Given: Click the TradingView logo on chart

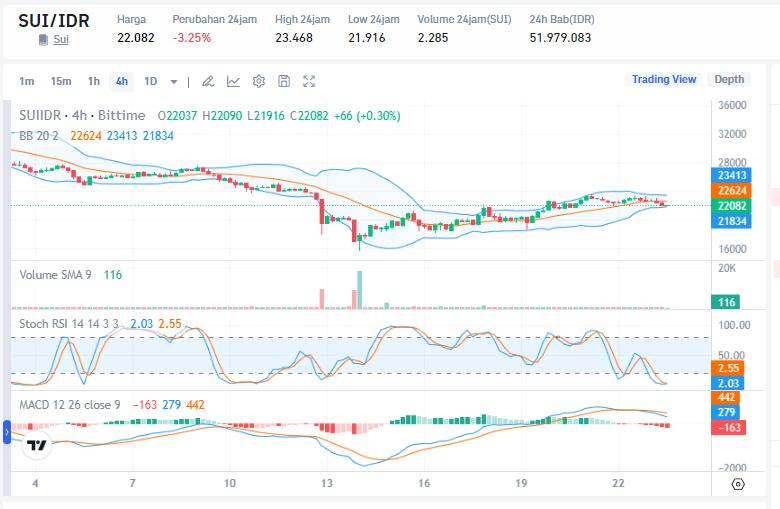Looking at the screenshot, I should [x=37, y=446].
